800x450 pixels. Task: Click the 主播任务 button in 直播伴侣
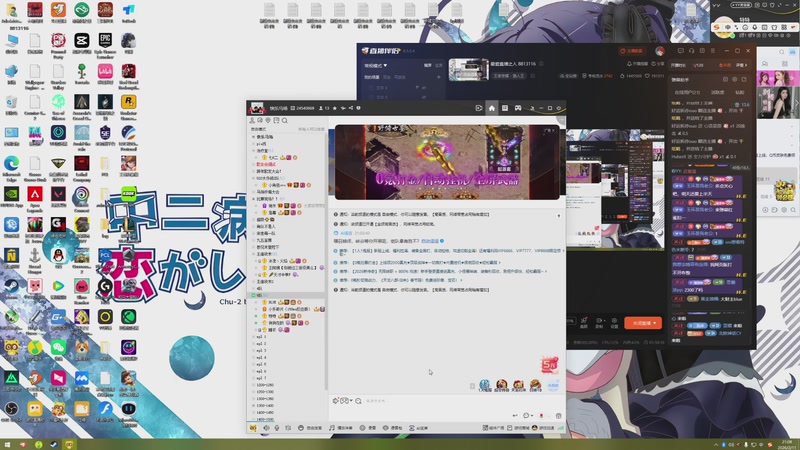click(632, 51)
